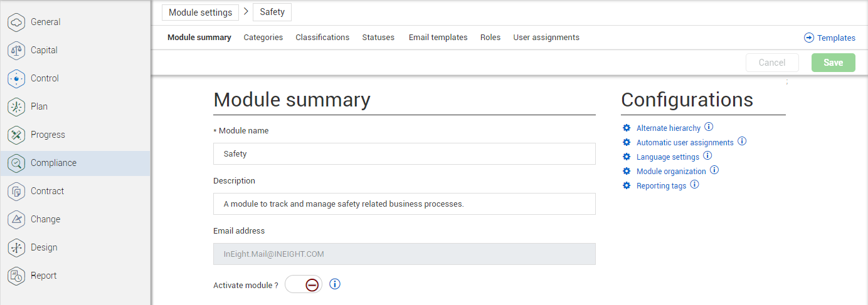Click the Design module icon
868x305 pixels.
(16, 248)
